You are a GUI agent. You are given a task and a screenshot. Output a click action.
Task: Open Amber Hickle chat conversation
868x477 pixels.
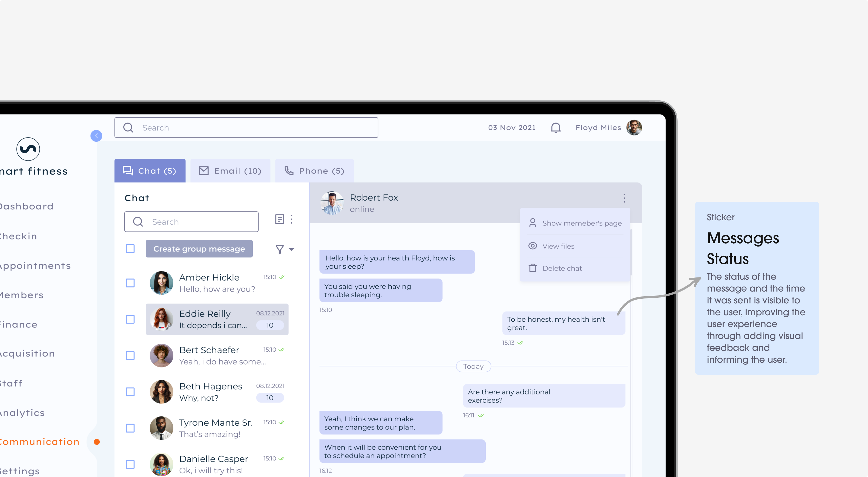(217, 283)
